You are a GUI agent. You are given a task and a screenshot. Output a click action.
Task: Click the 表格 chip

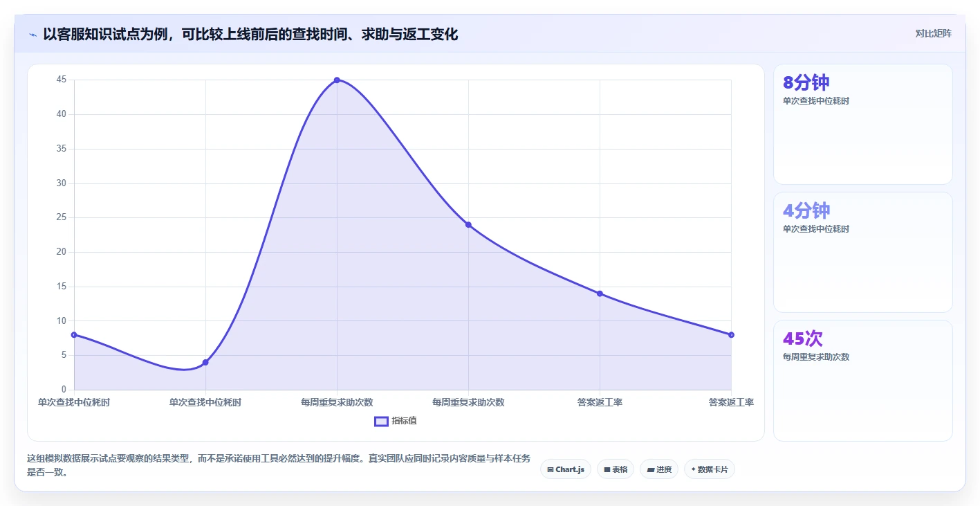coord(615,469)
